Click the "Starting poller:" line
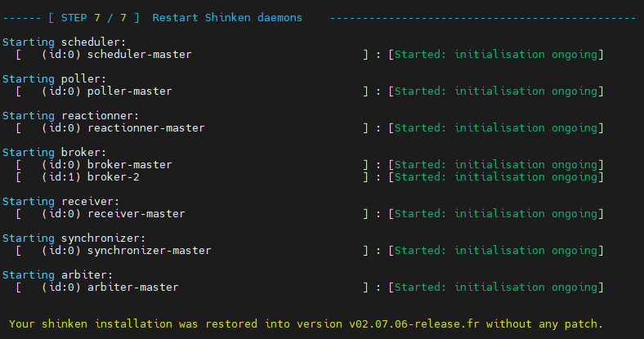This screenshot has width=644, height=339. click(55, 78)
